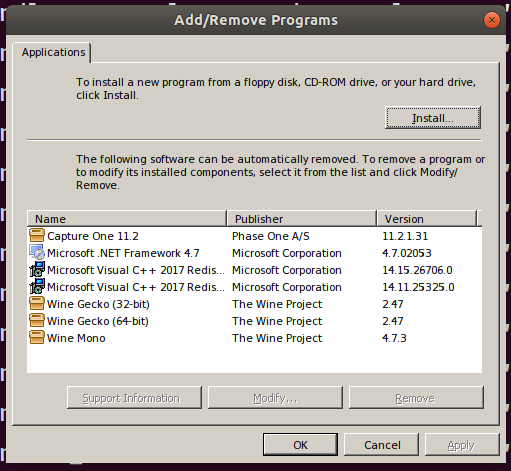Viewport: 511px width, 471px height.
Task: Click the Apply button
Action: point(462,445)
